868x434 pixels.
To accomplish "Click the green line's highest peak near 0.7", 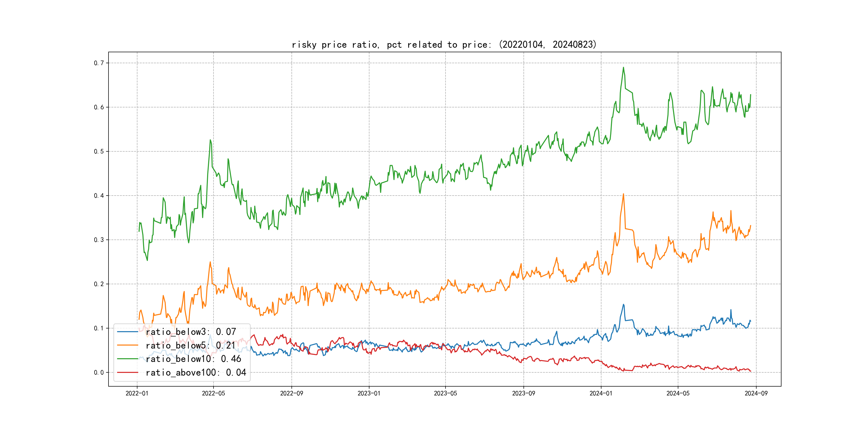I will click(623, 68).
